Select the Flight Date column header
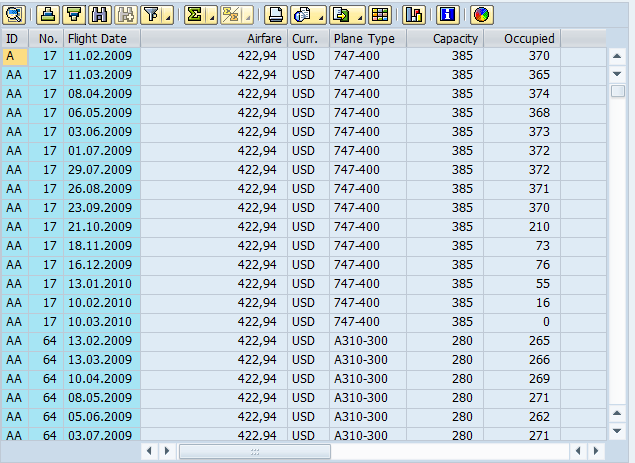 pos(101,38)
